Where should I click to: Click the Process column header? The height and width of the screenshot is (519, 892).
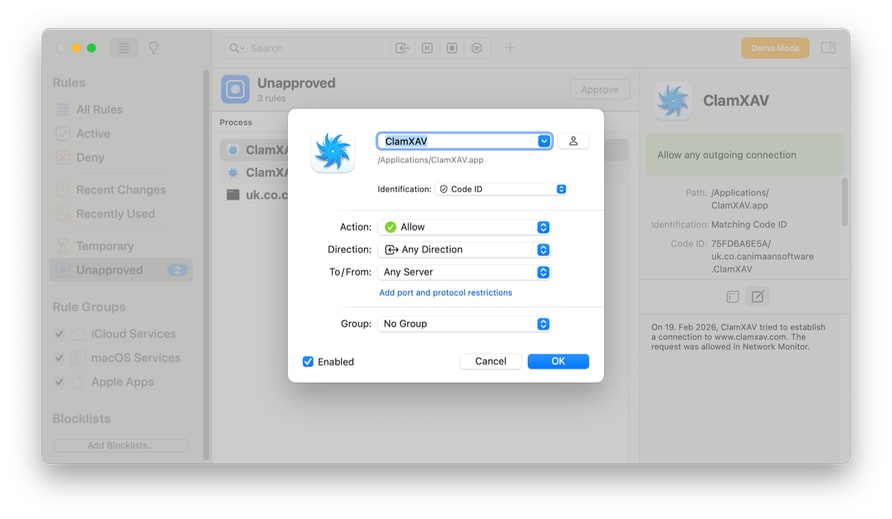[236, 122]
